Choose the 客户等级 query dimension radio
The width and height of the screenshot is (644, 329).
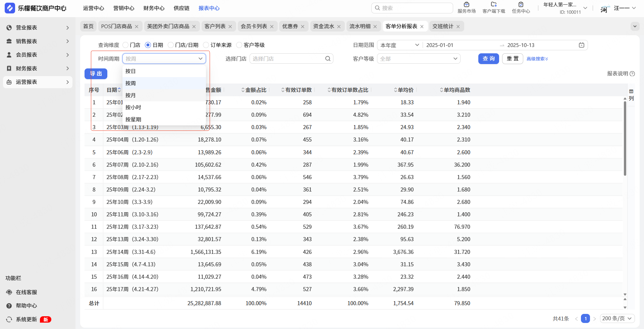click(239, 45)
